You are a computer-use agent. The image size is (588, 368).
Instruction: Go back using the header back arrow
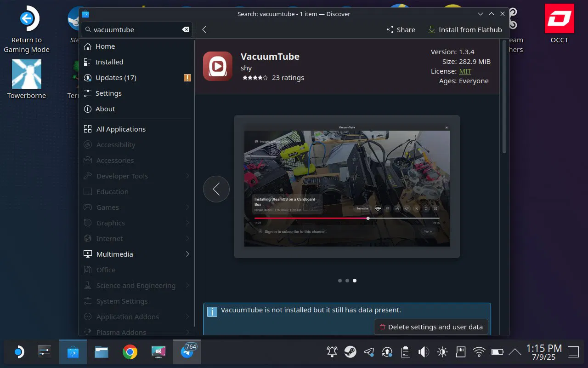pos(204,29)
